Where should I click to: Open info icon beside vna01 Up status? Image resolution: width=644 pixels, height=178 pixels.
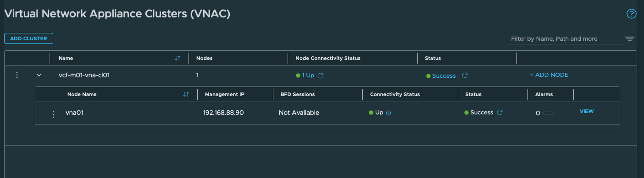(x=389, y=113)
